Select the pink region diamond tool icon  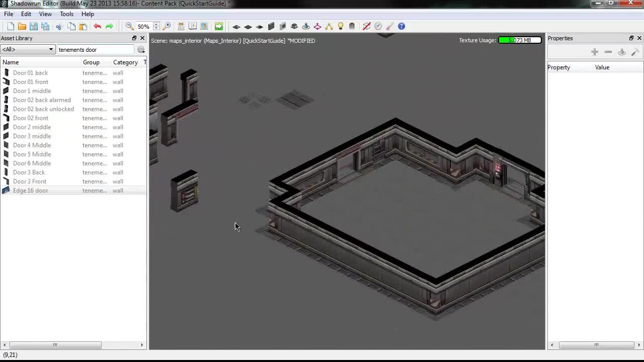(x=317, y=26)
